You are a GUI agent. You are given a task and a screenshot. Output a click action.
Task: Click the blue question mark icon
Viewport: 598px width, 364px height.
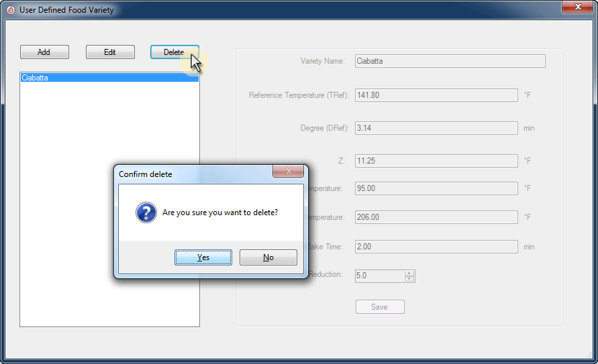click(146, 213)
